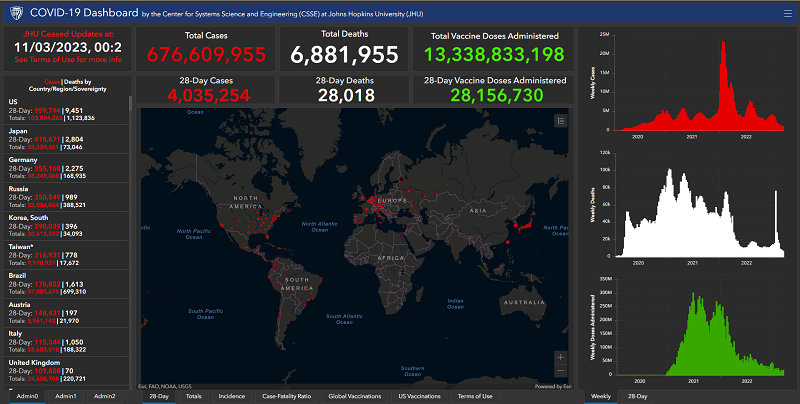
Task: Select Brazil in the country list
Action: point(66,284)
